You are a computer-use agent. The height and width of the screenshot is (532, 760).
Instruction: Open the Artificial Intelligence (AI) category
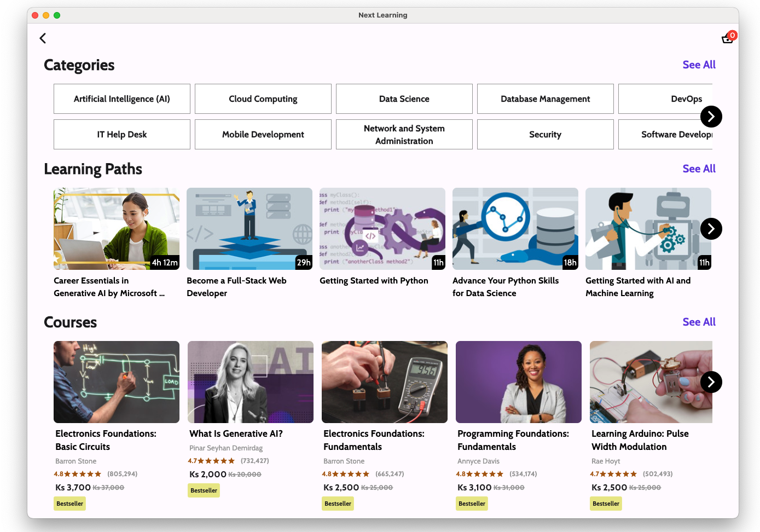tap(122, 99)
